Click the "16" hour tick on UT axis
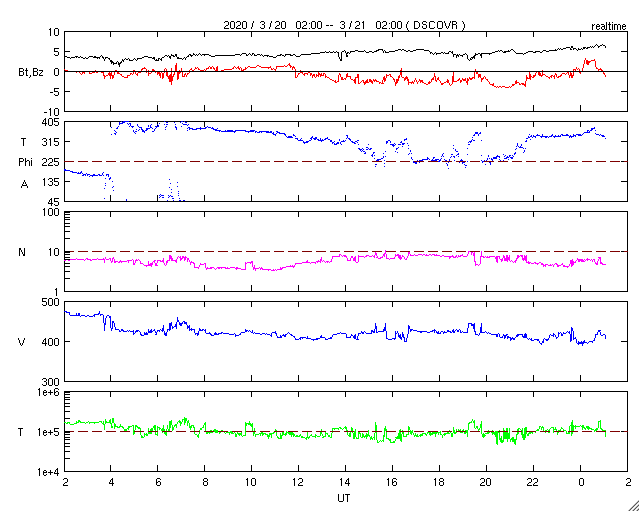 [393, 482]
